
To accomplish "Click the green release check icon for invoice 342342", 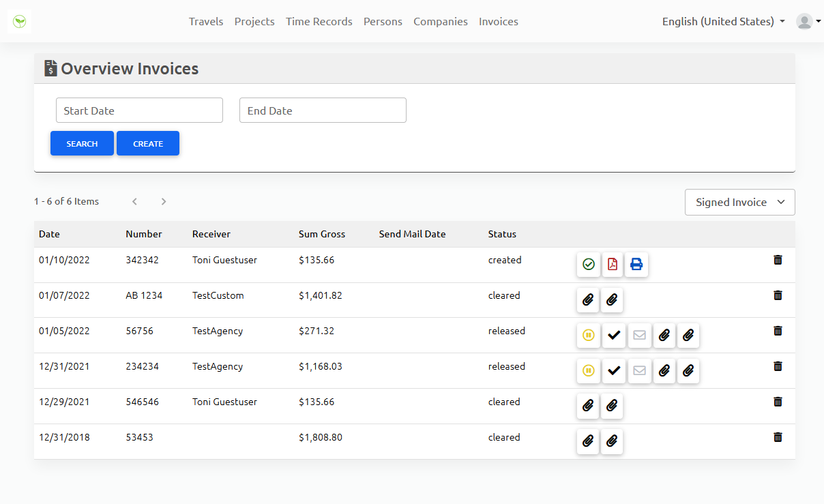I will coord(588,265).
